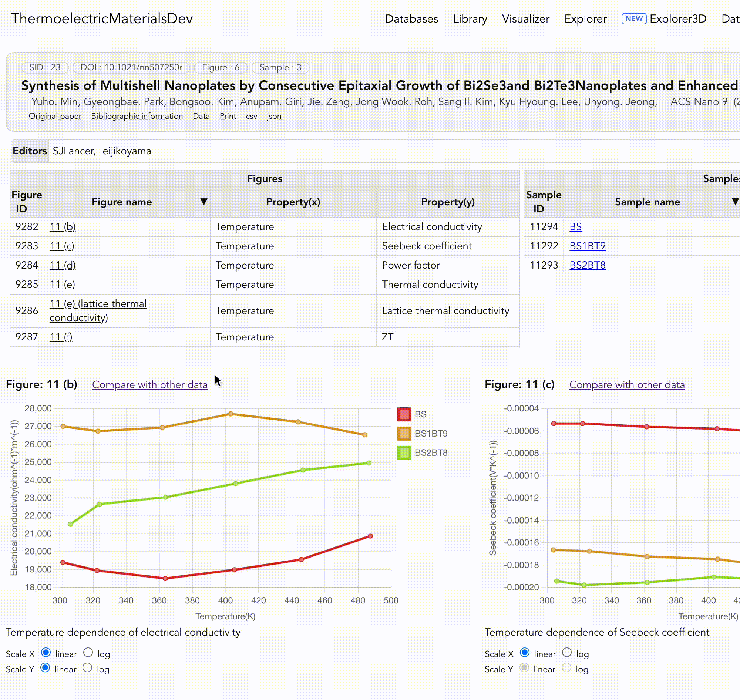This screenshot has height=700, width=740.
Task: Open the Explorer3D page
Action: [x=678, y=19]
